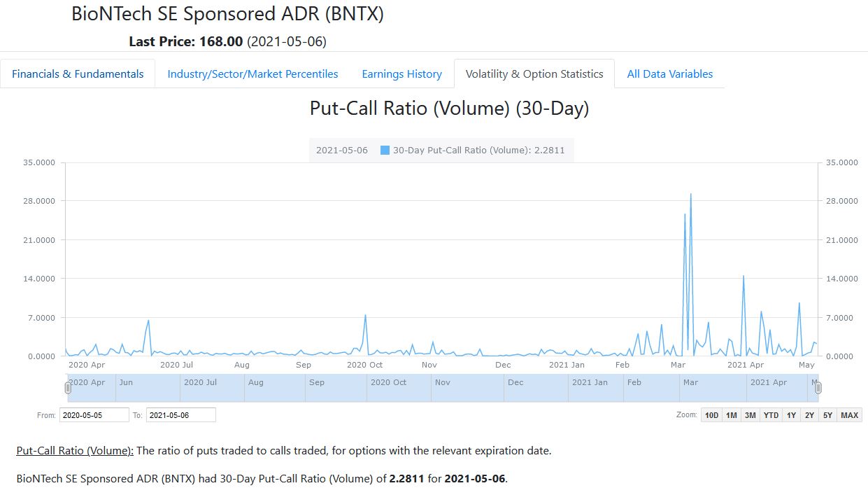This screenshot has height=488, width=868.
Task: Click the From date field
Action: pyautogui.click(x=94, y=415)
